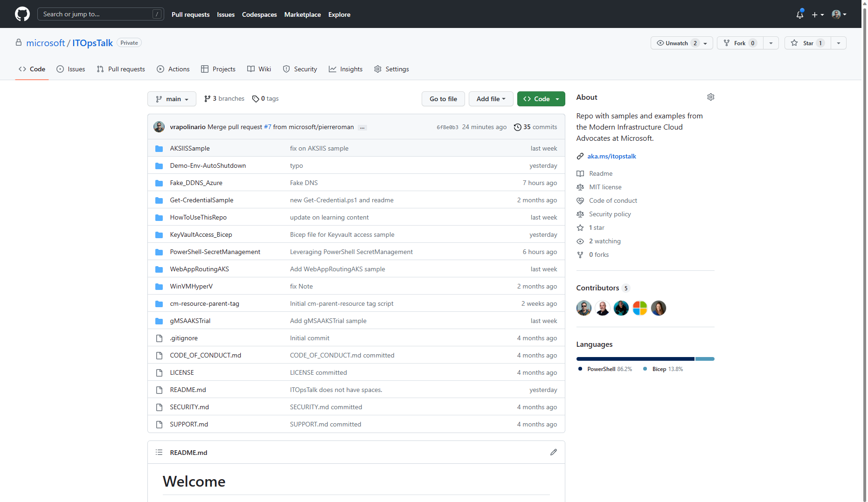Click Bicep segment of languages bar
The height and width of the screenshot is (502, 868).
tap(705, 359)
